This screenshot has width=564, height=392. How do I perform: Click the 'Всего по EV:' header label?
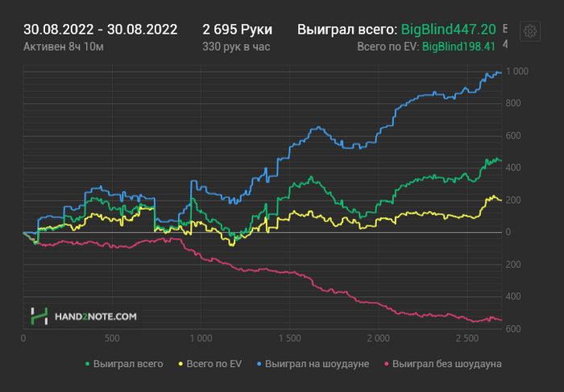[388, 47]
